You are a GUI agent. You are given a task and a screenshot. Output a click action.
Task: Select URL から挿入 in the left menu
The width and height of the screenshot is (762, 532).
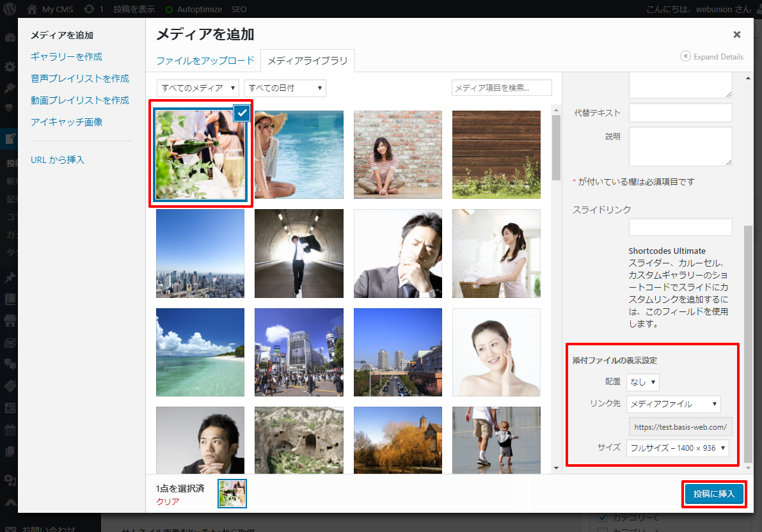pyautogui.click(x=58, y=160)
